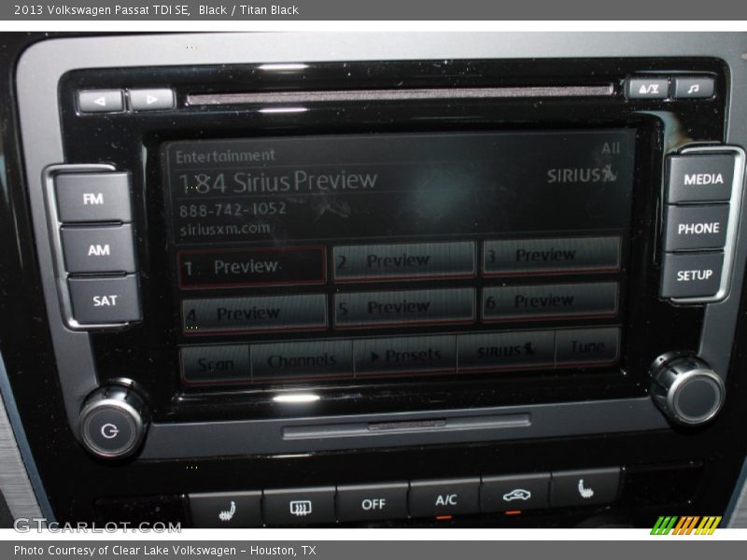This screenshot has height=560, width=747.
Task: Toggle the air recirculation button
Action: (515, 496)
